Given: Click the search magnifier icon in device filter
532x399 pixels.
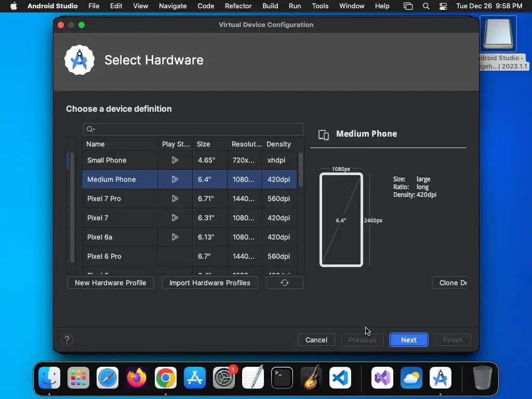Looking at the screenshot, I should 90,129.
